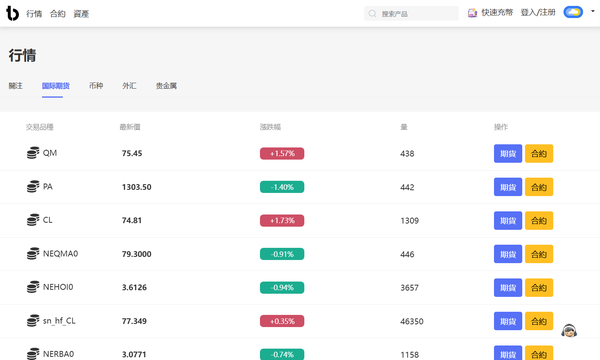Viewport: 600px width, 360px height.
Task: Click the +0.35% change badge for sn_hf_CL
Action: click(282, 321)
